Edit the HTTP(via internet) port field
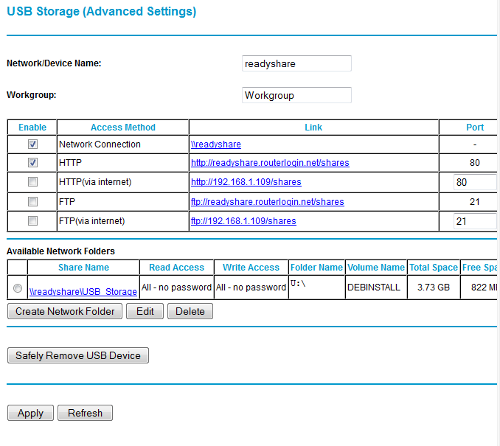The width and height of the screenshot is (500, 446). (x=475, y=182)
